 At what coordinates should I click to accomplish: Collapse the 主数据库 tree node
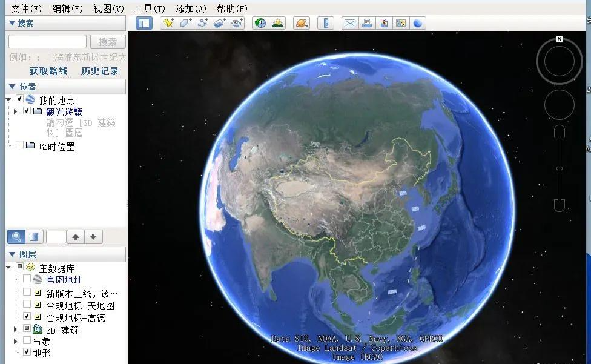click(8, 267)
